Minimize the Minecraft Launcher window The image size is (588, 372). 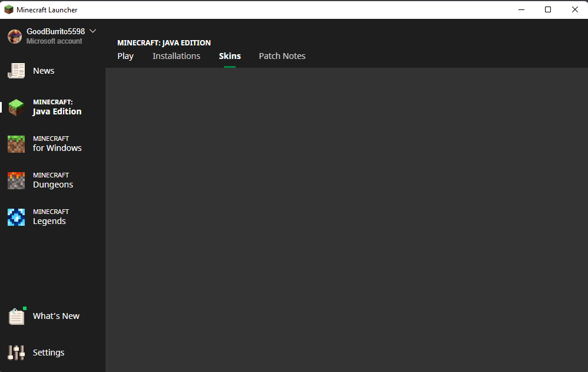pos(521,9)
